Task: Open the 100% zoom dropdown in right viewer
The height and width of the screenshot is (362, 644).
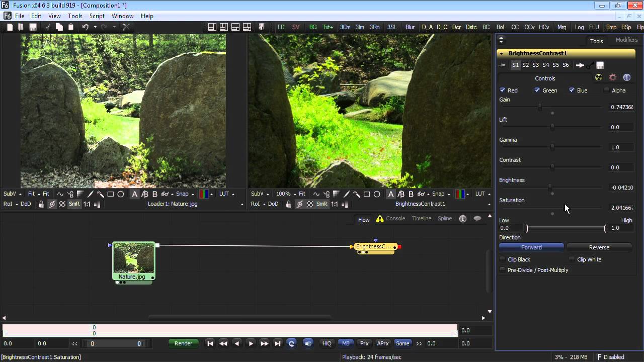Action: click(x=286, y=194)
